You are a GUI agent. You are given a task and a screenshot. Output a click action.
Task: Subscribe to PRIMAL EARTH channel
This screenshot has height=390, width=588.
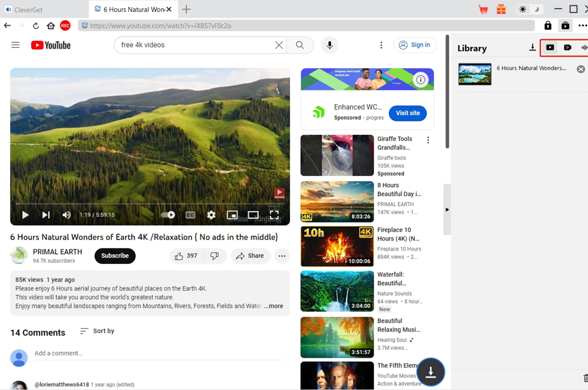click(115, 256)
